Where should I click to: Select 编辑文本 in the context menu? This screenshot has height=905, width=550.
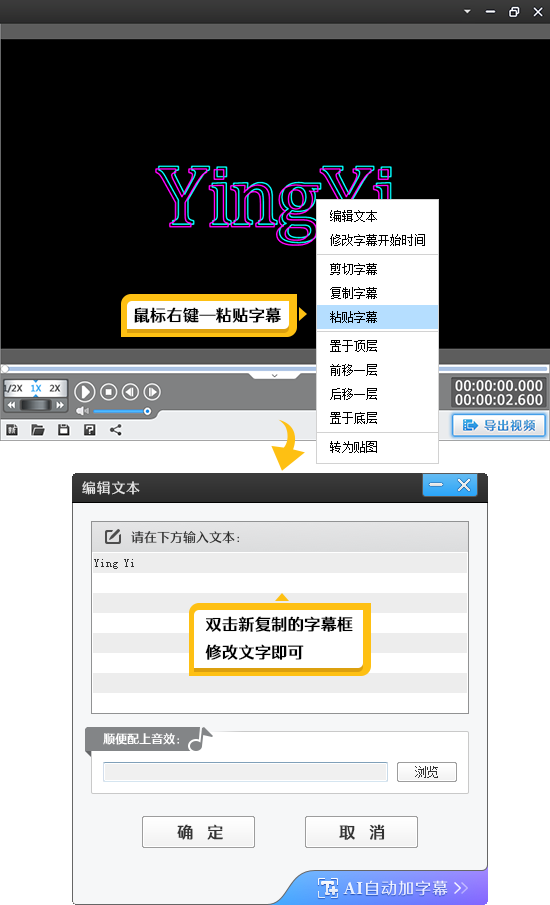(377, 216)
